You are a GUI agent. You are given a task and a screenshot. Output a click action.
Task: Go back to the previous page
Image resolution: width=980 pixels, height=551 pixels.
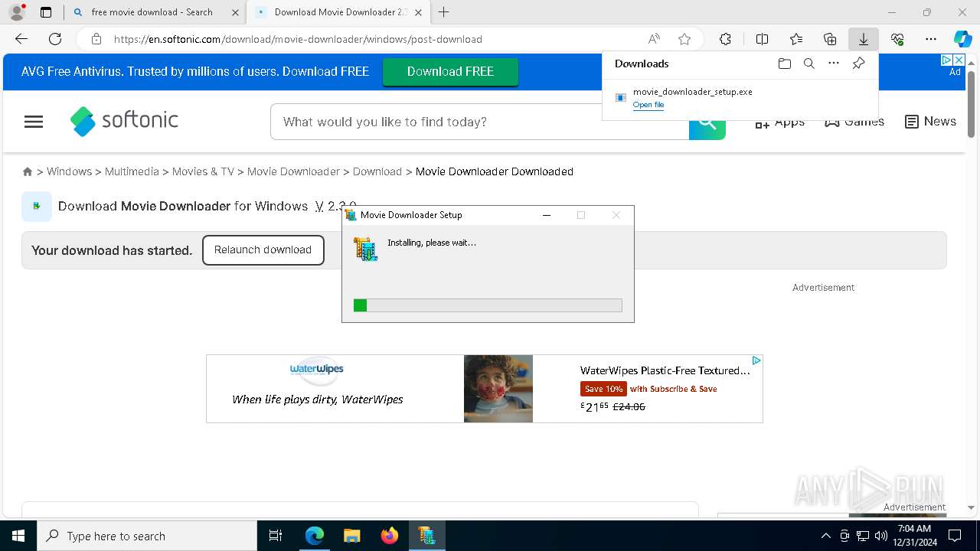pos(21,39)
